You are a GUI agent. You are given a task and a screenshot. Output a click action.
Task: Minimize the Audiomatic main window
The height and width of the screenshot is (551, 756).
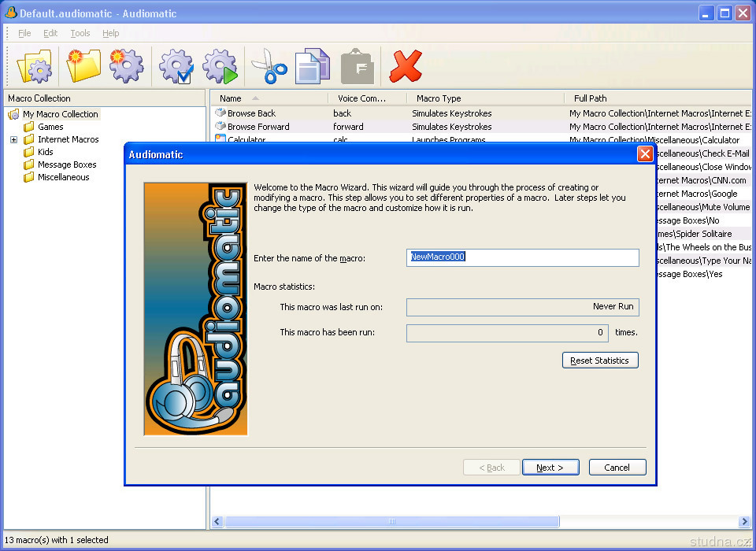[x=706, y=13]
